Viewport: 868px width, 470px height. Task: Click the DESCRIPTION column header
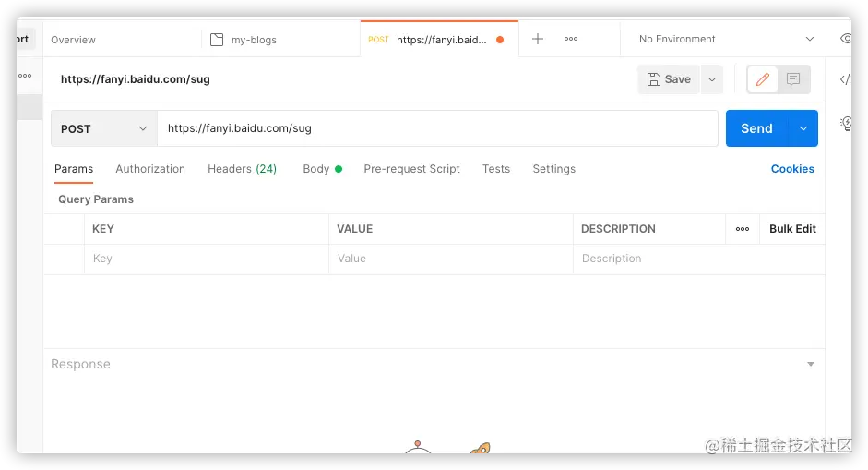click(x=618, y=229)
